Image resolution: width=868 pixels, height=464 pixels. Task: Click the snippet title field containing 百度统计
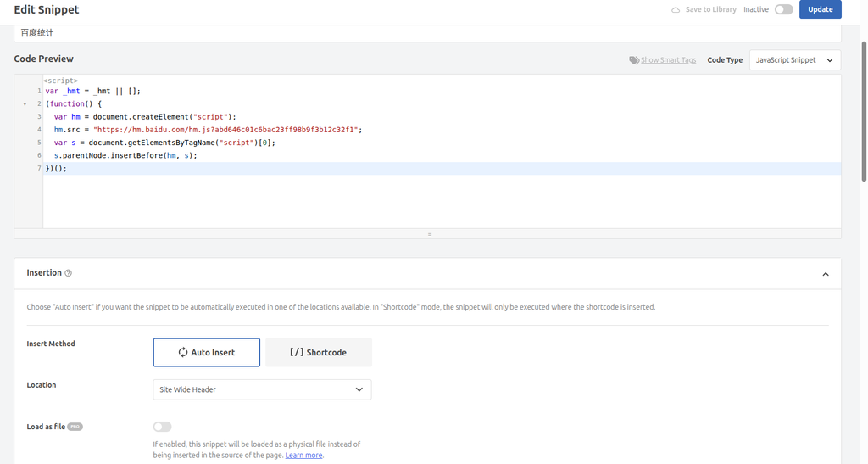[427, 33]
